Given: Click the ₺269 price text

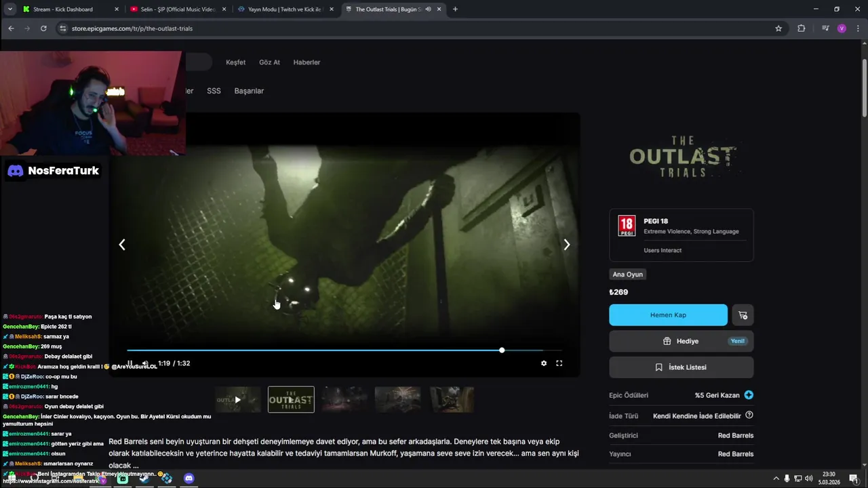Looking at the screenshot, I should (x=618, y=292).
